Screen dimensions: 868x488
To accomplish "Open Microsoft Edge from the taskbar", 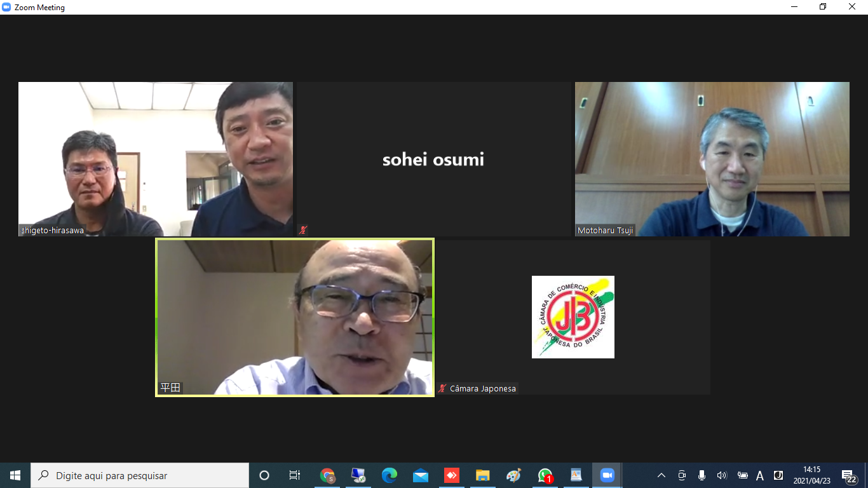I will (x=390, y=475).
